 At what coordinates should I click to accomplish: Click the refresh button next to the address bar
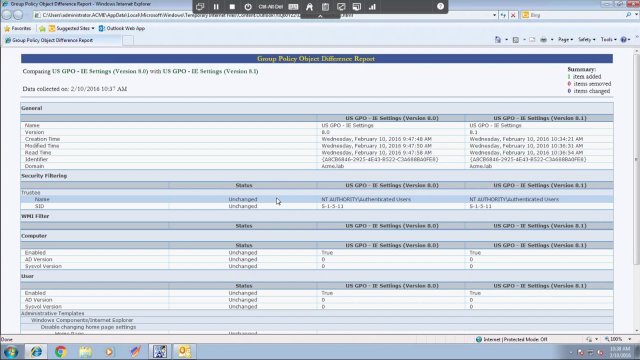[503, 15]
